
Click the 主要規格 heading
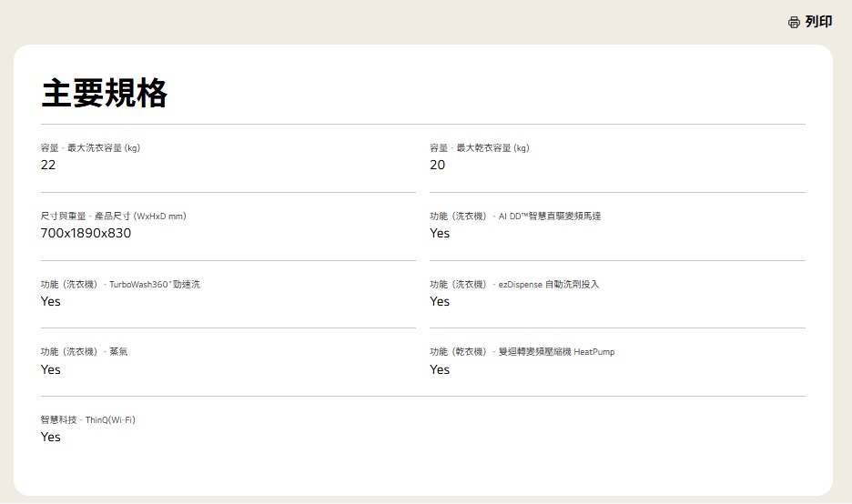point(105,94)
